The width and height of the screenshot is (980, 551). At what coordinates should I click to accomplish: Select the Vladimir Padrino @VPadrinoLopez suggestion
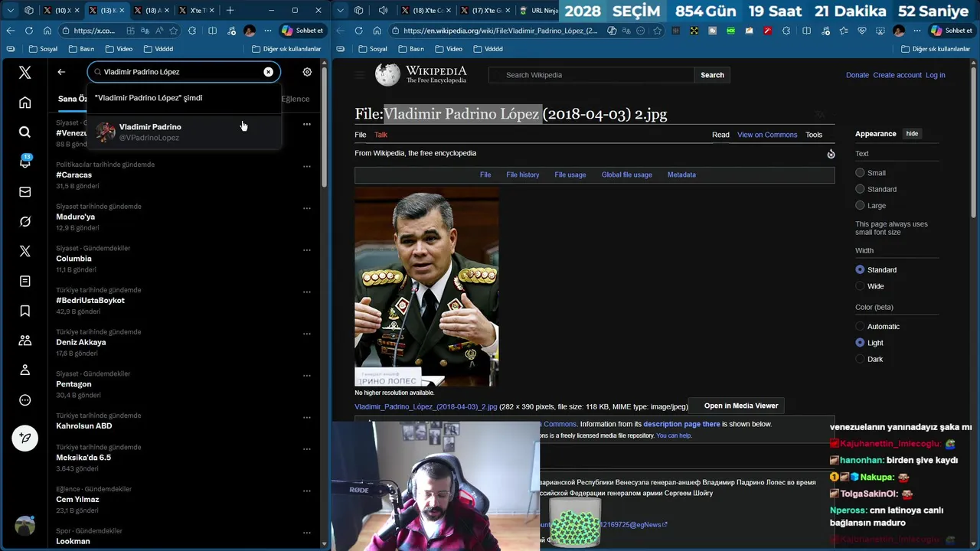[x=184, y=132]
